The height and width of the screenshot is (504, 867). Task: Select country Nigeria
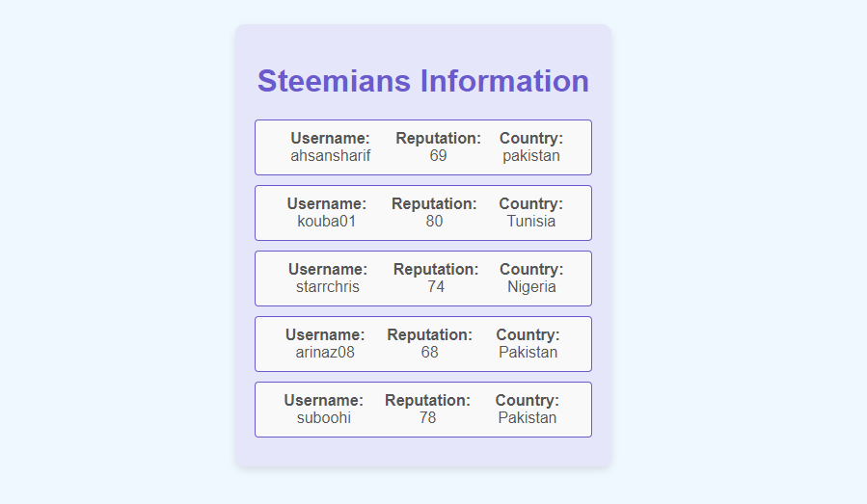(532, 287)
